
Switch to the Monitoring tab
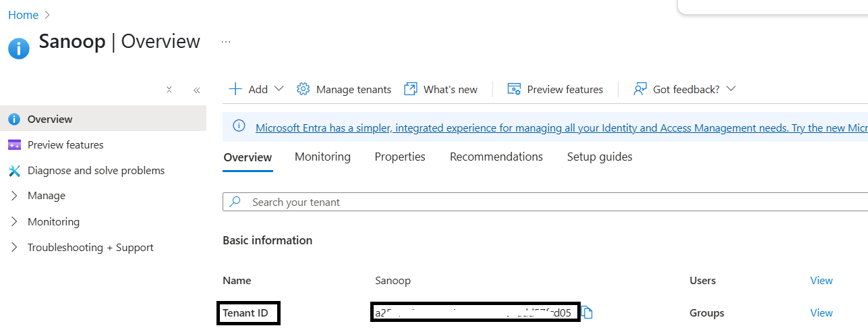(322, 157)
